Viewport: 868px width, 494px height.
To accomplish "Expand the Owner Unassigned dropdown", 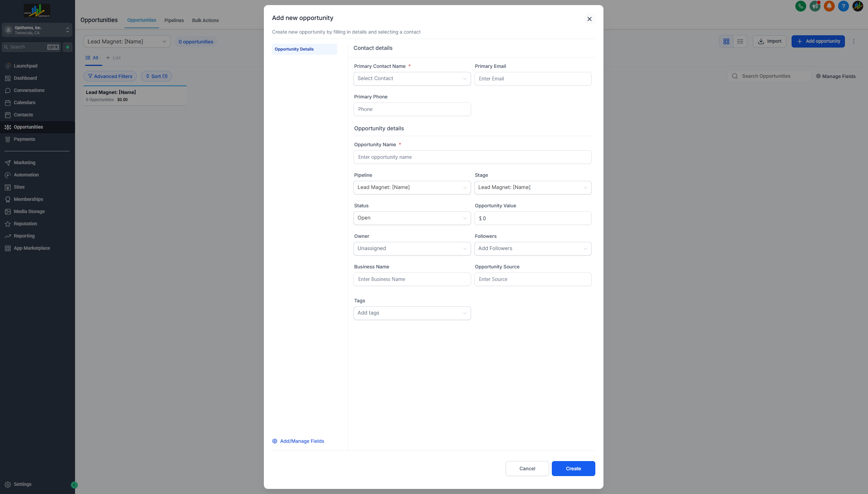I will (412, 248).
